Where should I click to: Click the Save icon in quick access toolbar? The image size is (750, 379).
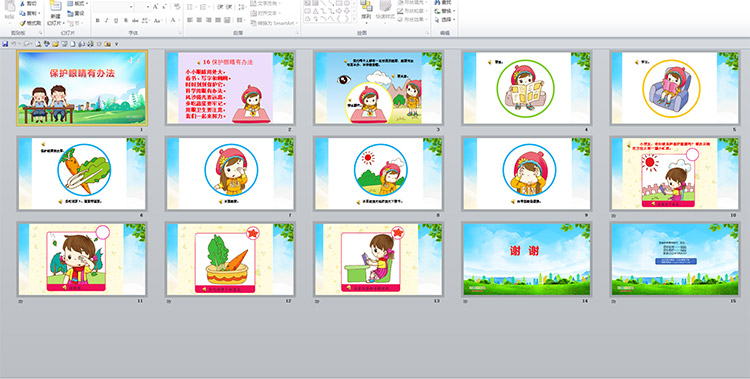5,44
